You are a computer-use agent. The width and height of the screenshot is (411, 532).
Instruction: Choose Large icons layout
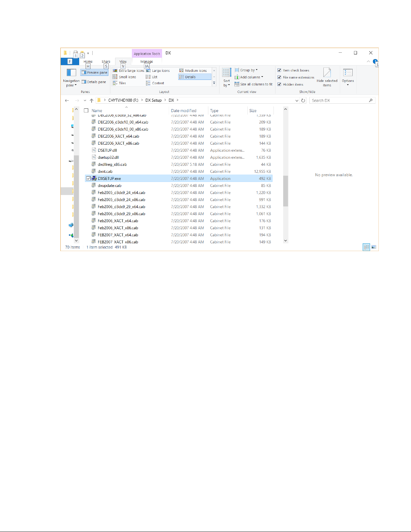158,70
